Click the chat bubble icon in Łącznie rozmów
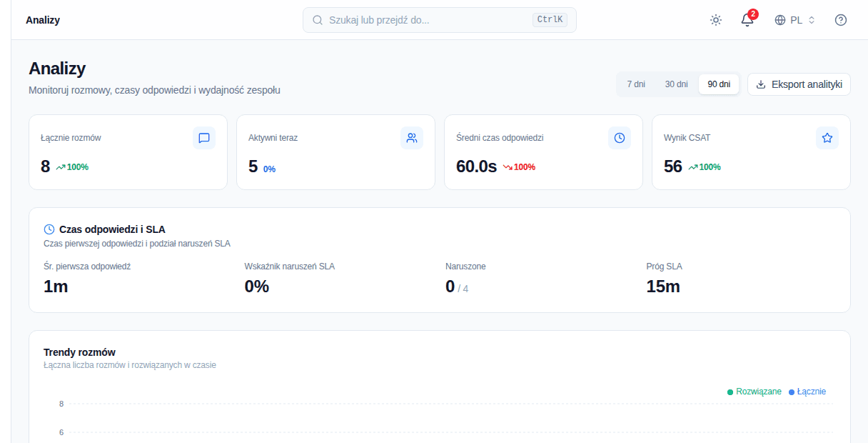868x443 pixels. [x=204, y=138]
